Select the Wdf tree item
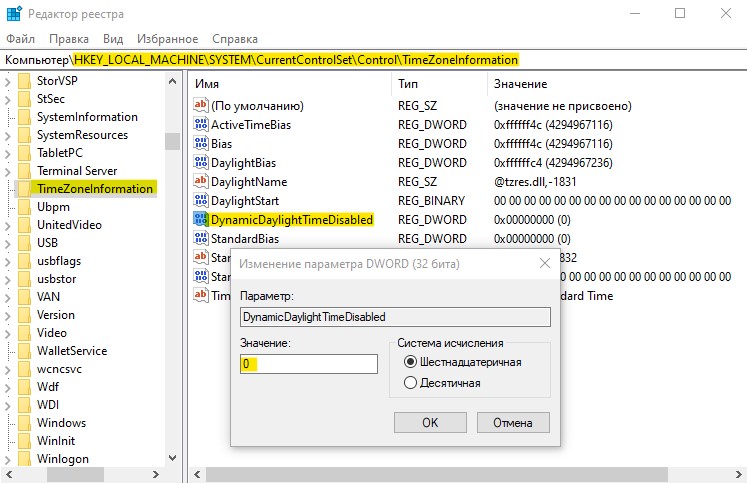 pos(48,387)
